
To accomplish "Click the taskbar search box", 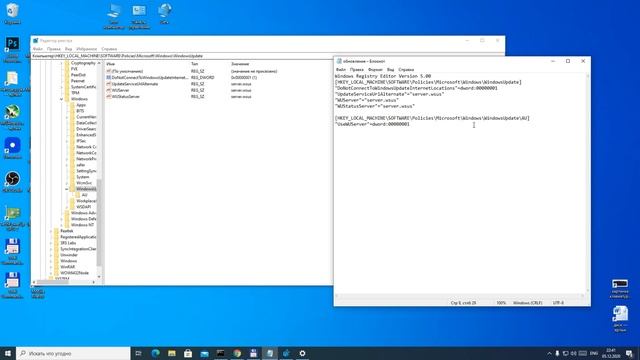I will [x=73, y=353].
